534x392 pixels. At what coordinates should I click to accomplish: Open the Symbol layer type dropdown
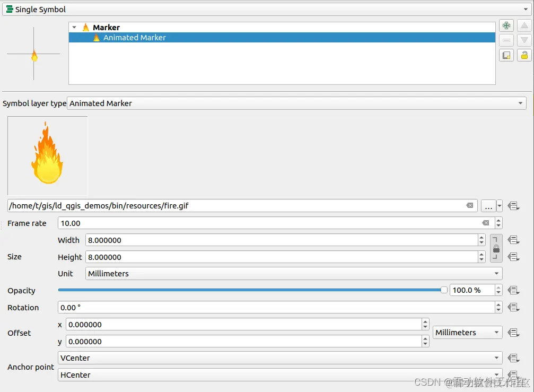coord(296,103)
